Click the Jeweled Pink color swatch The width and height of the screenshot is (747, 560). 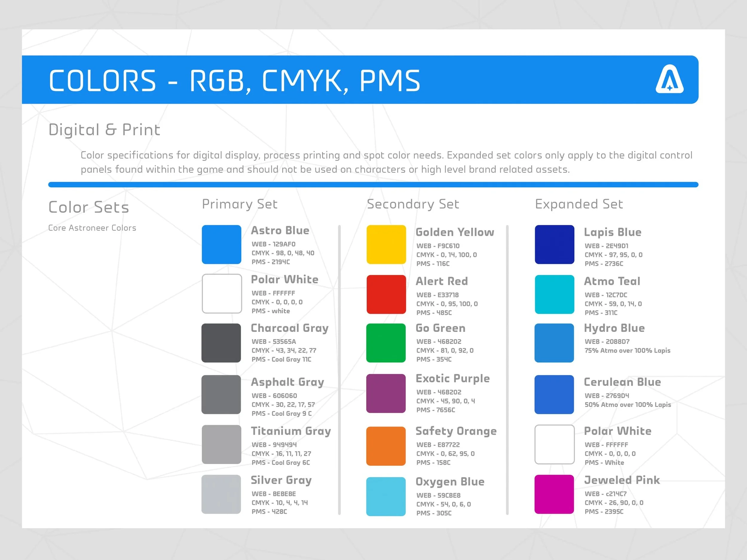554,494
